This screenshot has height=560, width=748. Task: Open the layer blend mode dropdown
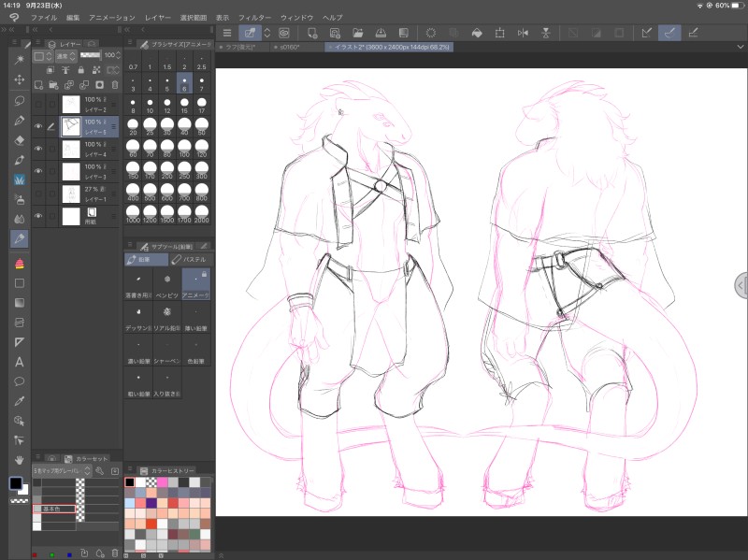tap(66, 56)
